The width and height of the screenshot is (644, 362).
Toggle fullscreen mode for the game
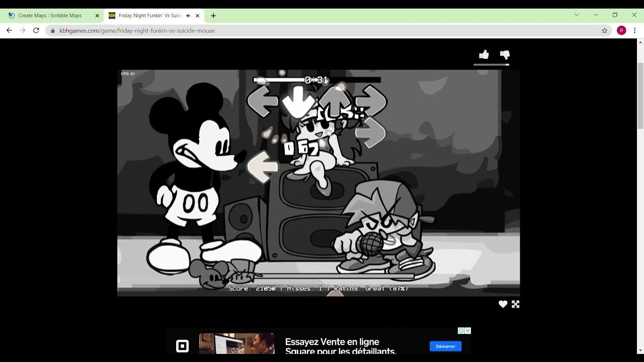tap(516, 304)
